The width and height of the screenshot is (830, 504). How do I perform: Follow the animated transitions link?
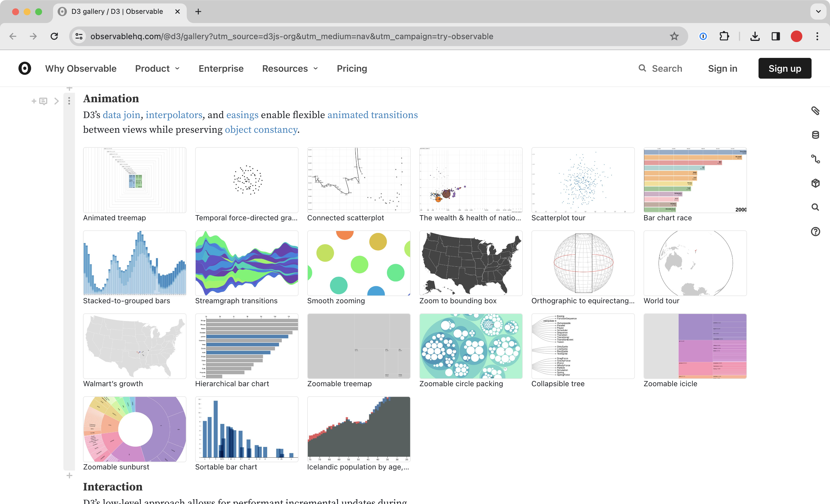click(x=372, y=115)
